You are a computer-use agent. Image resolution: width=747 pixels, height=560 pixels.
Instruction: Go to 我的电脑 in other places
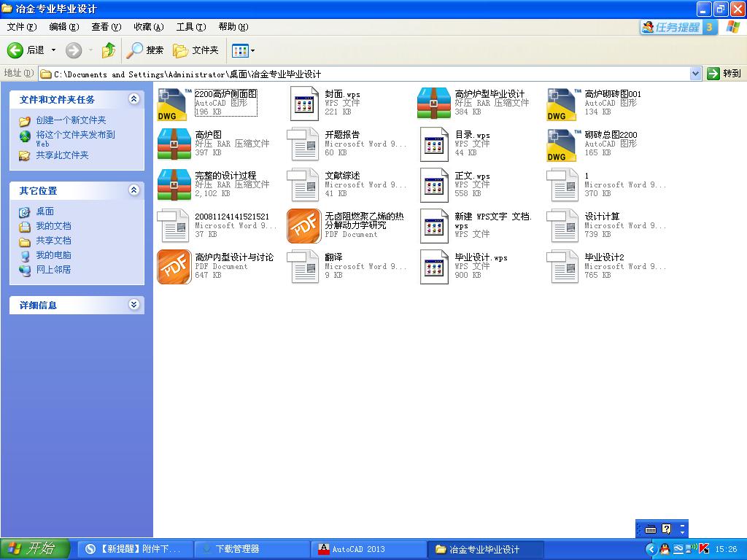[53, 255]
